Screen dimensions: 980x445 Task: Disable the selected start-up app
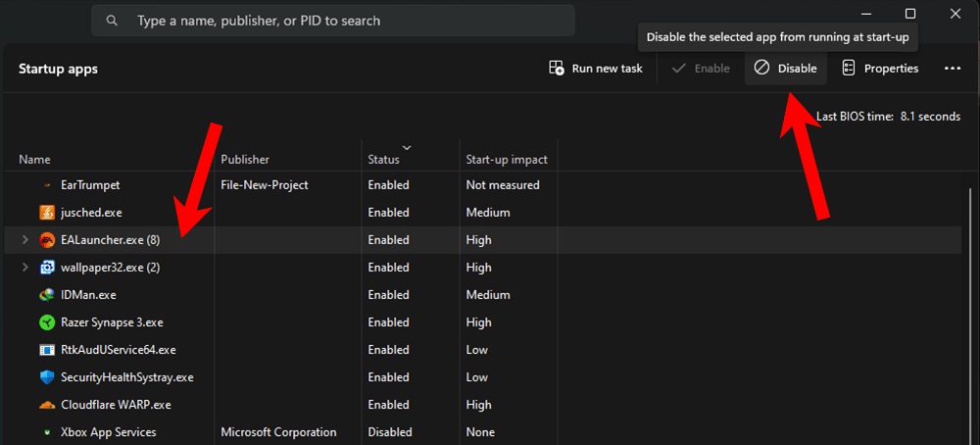786,69
